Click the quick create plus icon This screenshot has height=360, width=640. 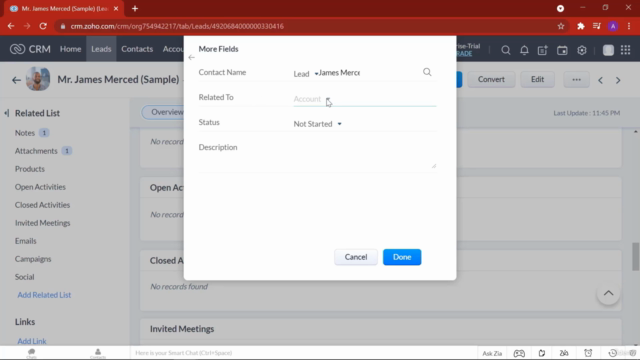[542, 50]
